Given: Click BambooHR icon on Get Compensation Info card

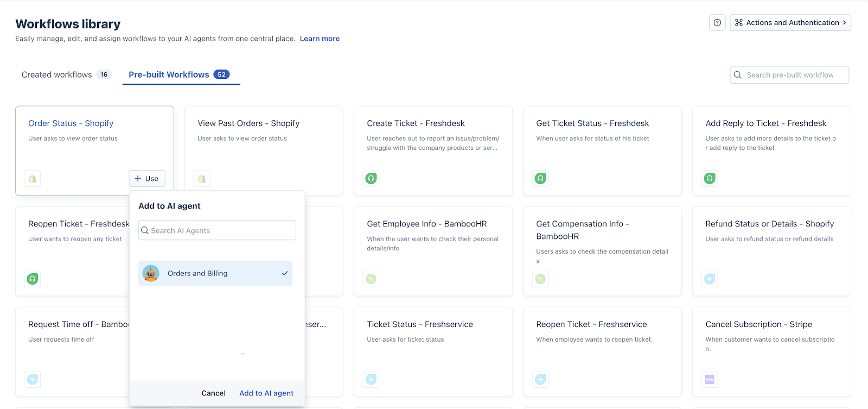Looking at the screenshot, I should click(x=540, y=279).
